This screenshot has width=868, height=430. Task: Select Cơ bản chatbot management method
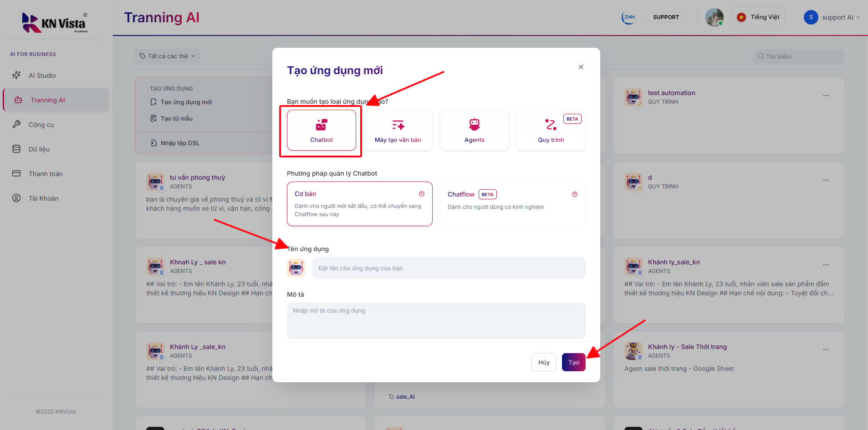coord(359,204)
